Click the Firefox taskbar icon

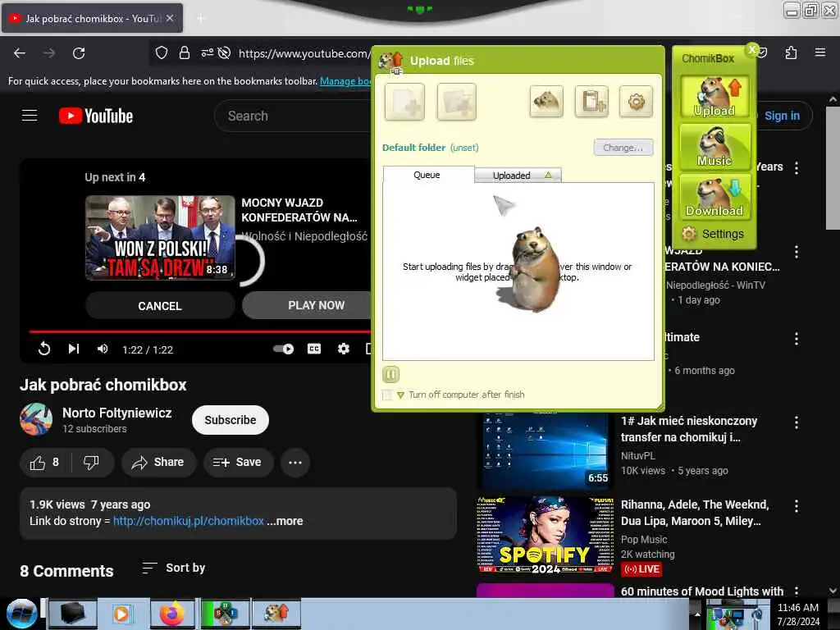point(172,614)
